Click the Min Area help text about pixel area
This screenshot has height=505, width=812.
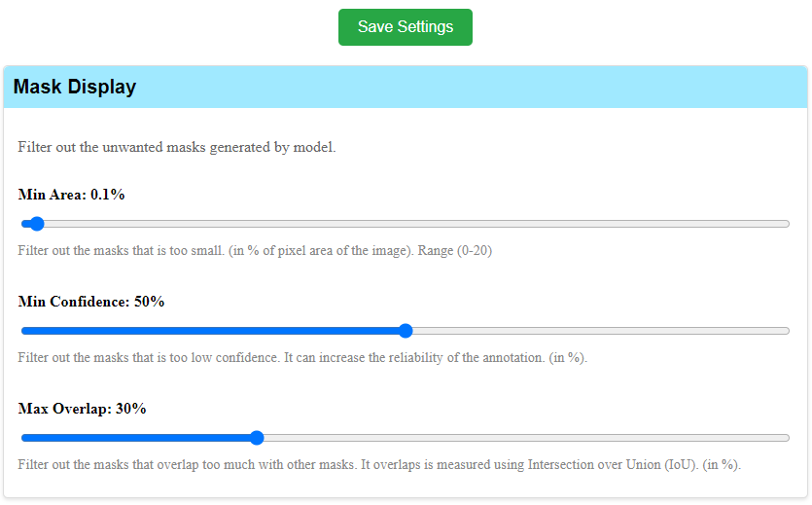[214, 251]
